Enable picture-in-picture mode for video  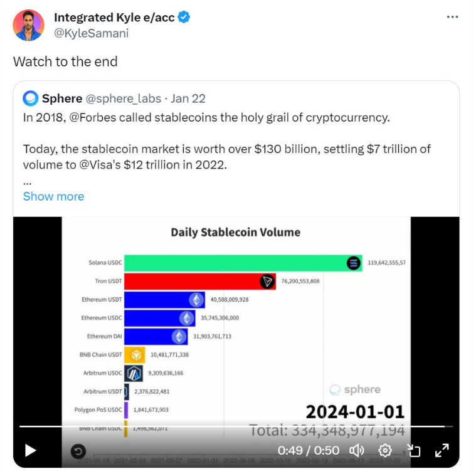pyautogui.click(x=413, y=450)
